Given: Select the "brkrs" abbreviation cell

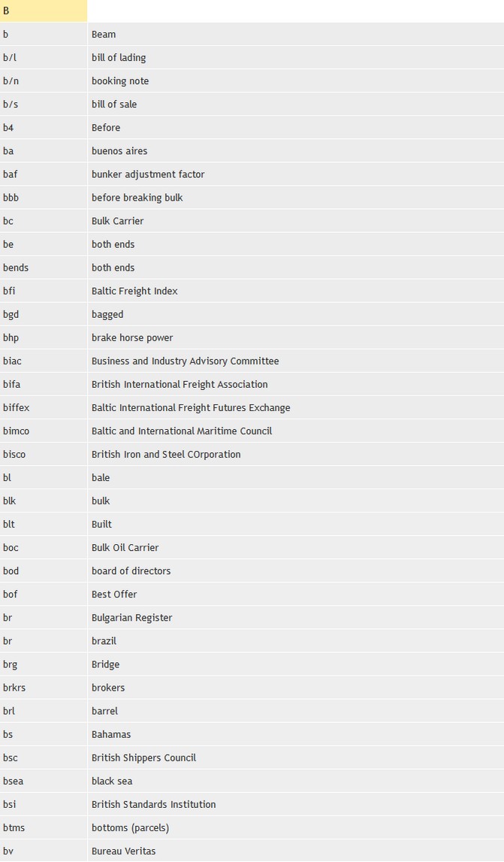Looking at the screenshot, I should [x=14, y=688].
